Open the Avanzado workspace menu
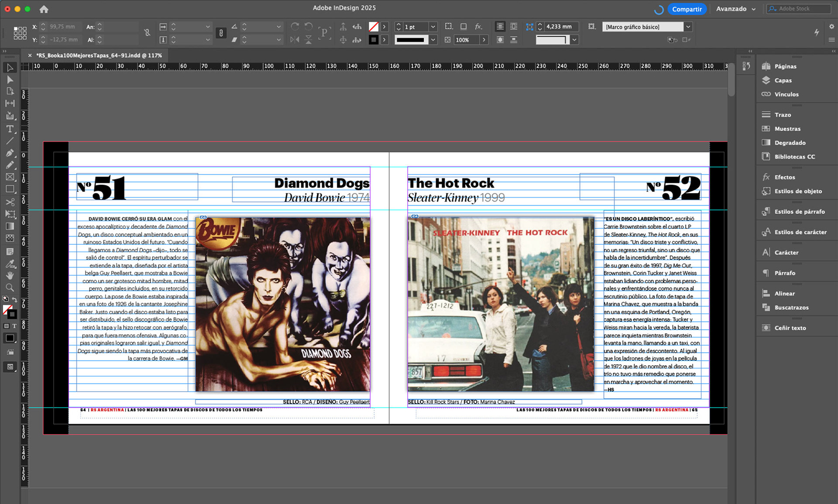The width and height of the screenshot is (838, 504). click(x=735, y=9)
